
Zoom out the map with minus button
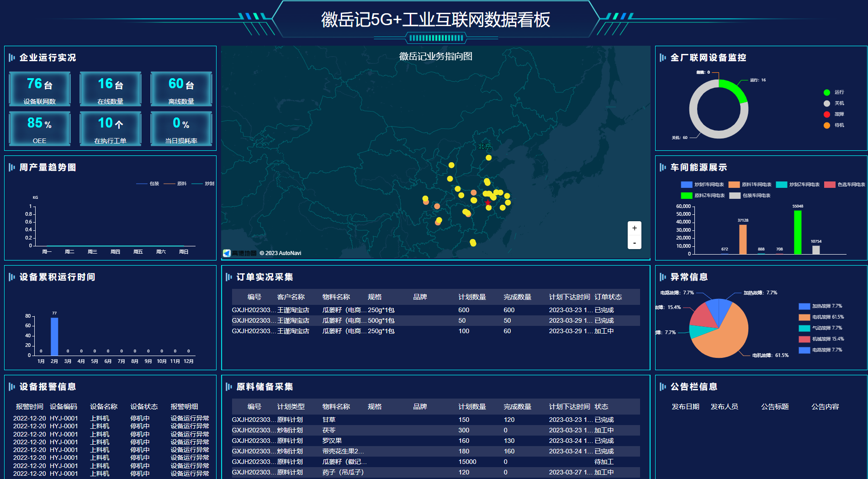[634, 243]
